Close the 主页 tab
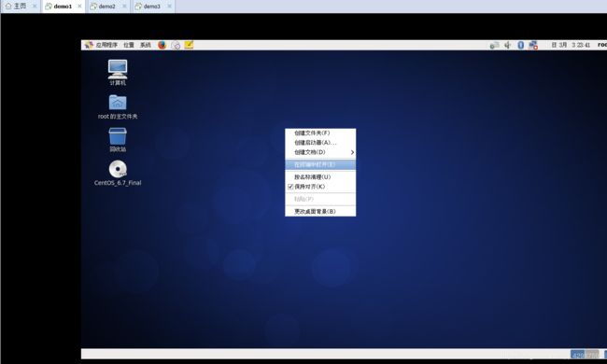Screen dimensions: 607x364 [x=35, y=7]
